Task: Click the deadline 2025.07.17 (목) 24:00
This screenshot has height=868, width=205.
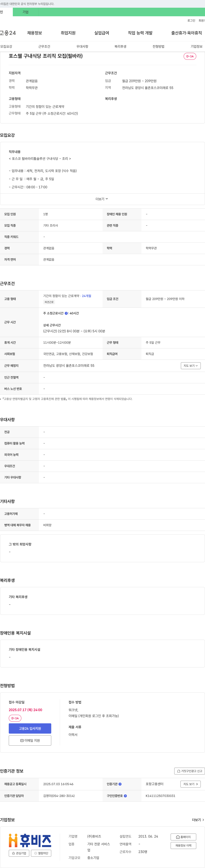Action: pyautogui.click(x=26, y=710)
